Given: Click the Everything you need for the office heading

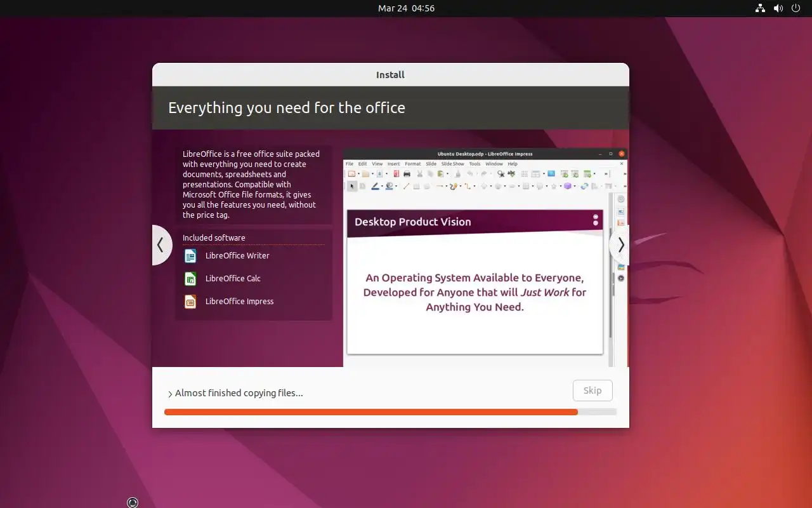Looking at the screenshot, I should tap(287, 107).
